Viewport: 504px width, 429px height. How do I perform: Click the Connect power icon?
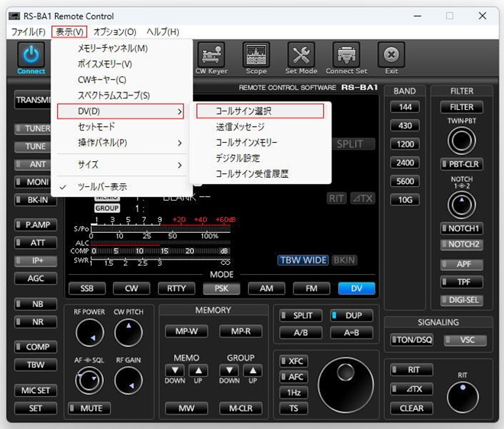click(x=31, y=56)
